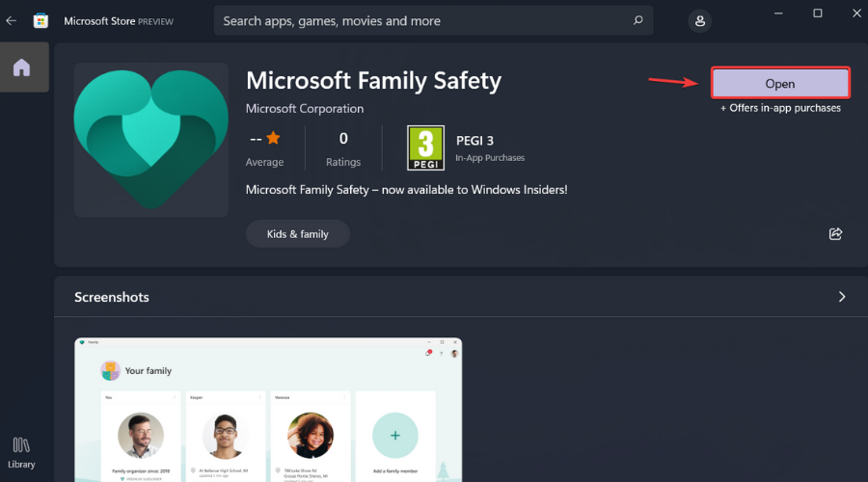Viewport: 868px width, 482px height.
Task: Select the Kids & family category tag
Action: point(298,234)
